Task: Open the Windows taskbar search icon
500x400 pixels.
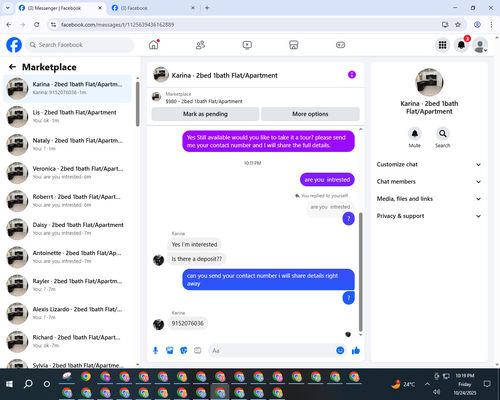Action: (x=28, y=384)
